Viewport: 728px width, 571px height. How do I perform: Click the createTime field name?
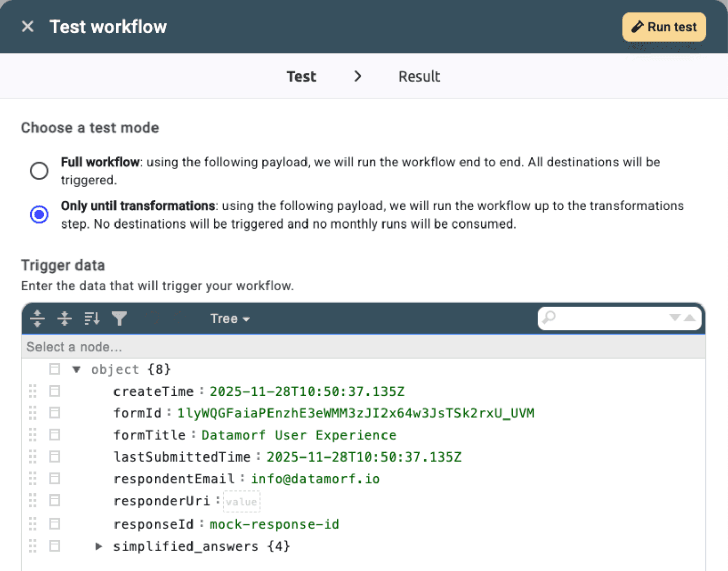(x=154, y=391)
